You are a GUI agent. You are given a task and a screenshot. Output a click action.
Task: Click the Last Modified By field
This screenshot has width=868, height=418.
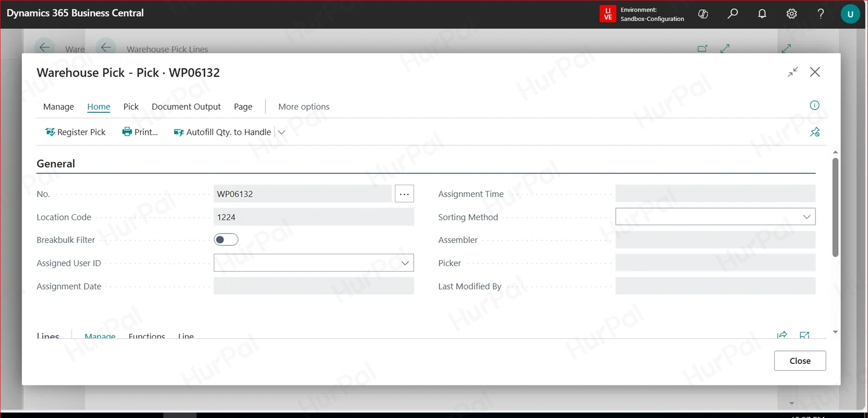tap(716, 286)
